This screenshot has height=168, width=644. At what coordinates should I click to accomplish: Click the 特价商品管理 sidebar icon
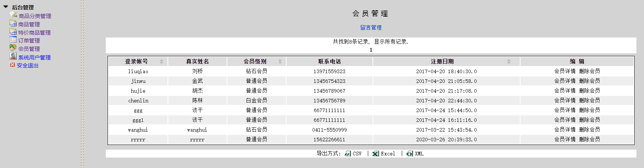tap(13, 32)
